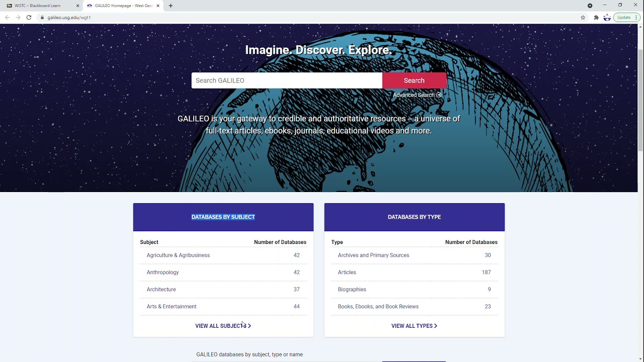
Task: Click View All Subjects link
Action: (223, 326)
